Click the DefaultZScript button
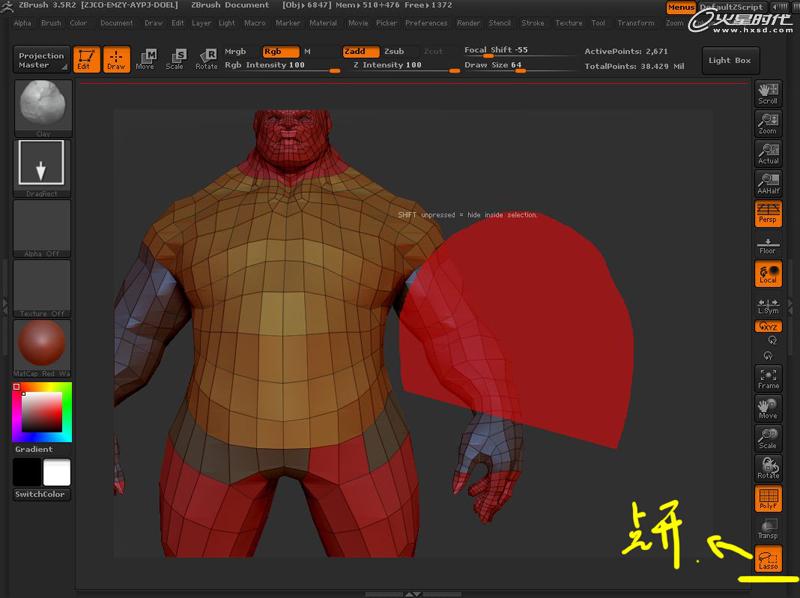Image resolution: width=800 pixels, height=598 pixels. click(733, 7)
